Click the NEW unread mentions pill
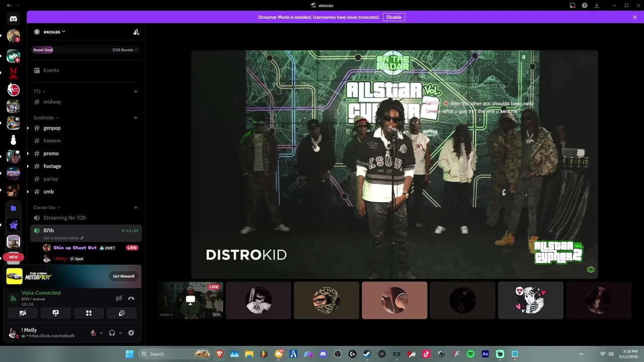The height and width of the screenshot is (362, 644). (13, 257)
